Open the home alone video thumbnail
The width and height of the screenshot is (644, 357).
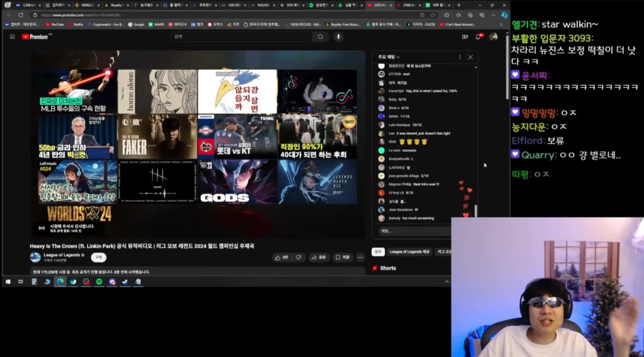[157, 91]
